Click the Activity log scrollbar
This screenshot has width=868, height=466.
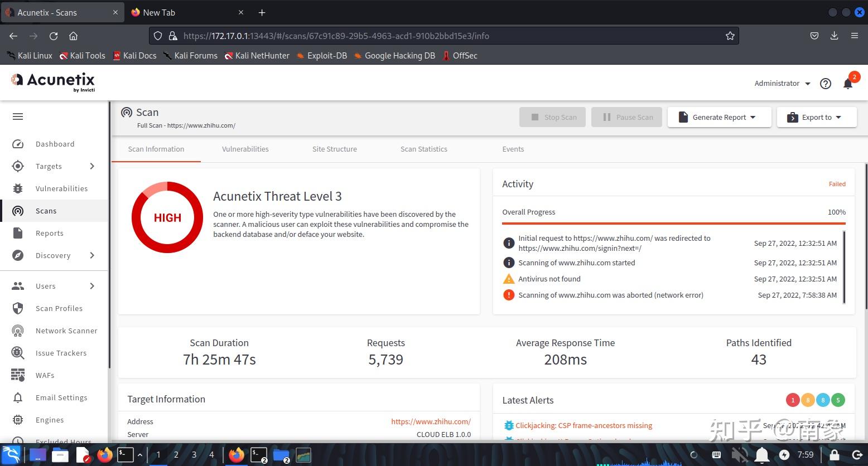point(844,267)
